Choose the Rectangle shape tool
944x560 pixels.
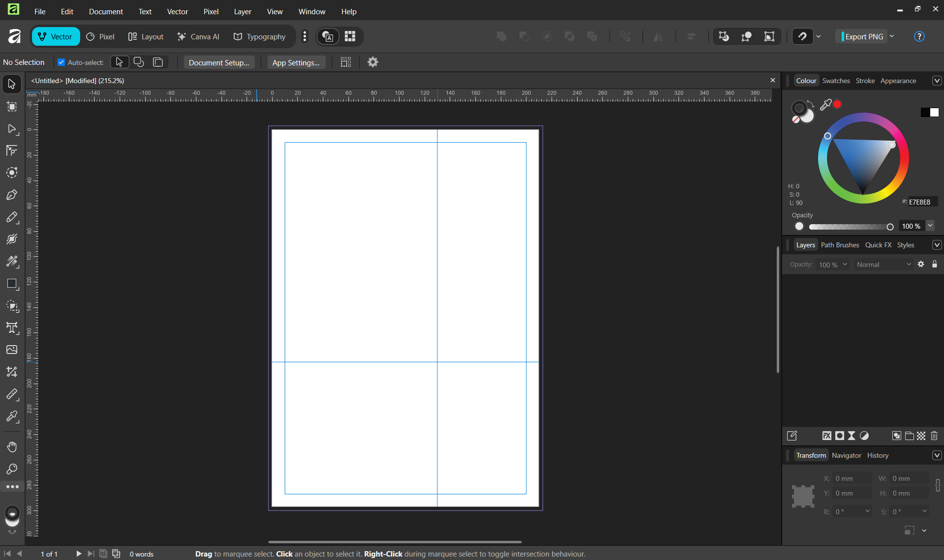point(12,284)
